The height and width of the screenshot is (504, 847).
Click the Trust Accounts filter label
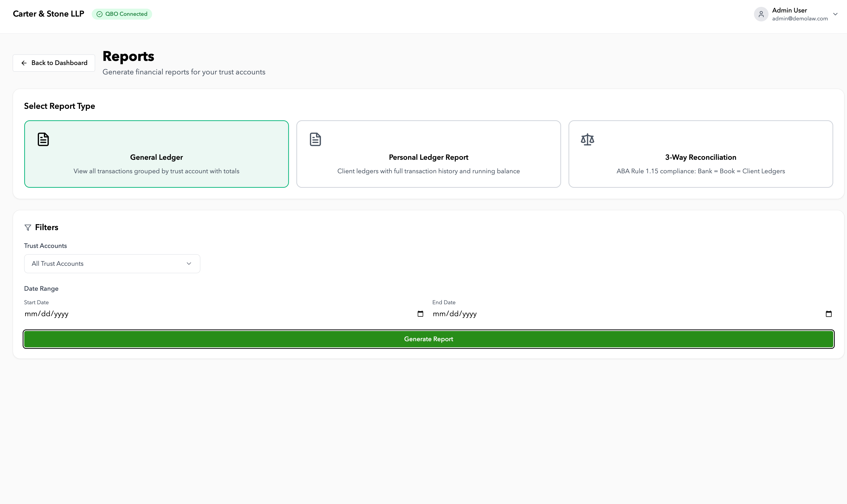(46, 246)
